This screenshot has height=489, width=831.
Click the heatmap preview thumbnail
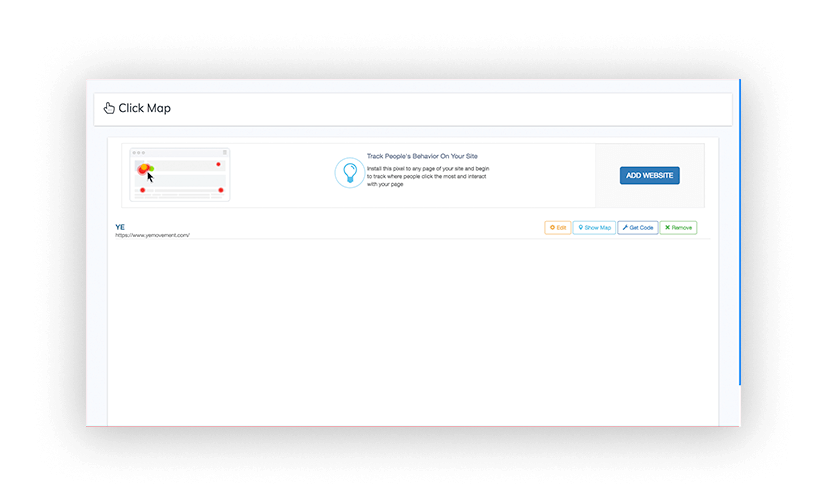pos(180,175)
